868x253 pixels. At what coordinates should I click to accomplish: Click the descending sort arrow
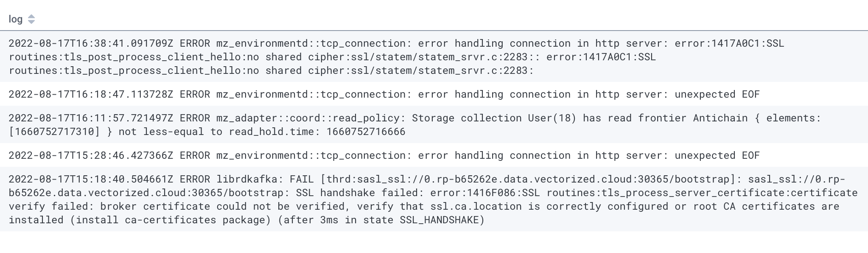pos(31,22)
